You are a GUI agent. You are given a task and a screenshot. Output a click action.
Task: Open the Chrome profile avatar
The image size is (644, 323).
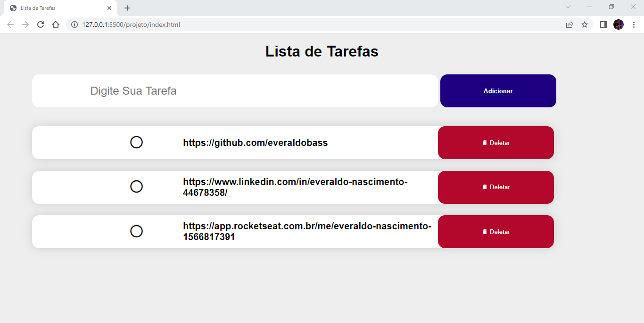[x=619, y=24]
